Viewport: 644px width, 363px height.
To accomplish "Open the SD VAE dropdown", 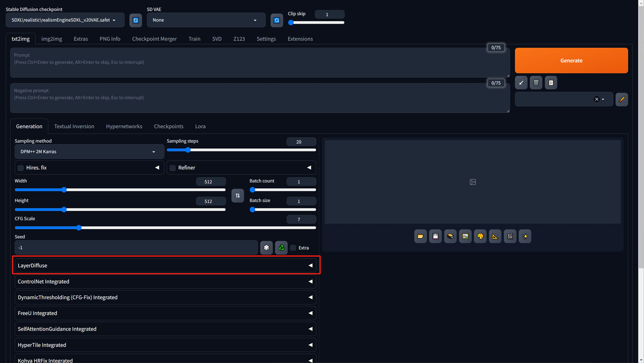I will (206, 20).
